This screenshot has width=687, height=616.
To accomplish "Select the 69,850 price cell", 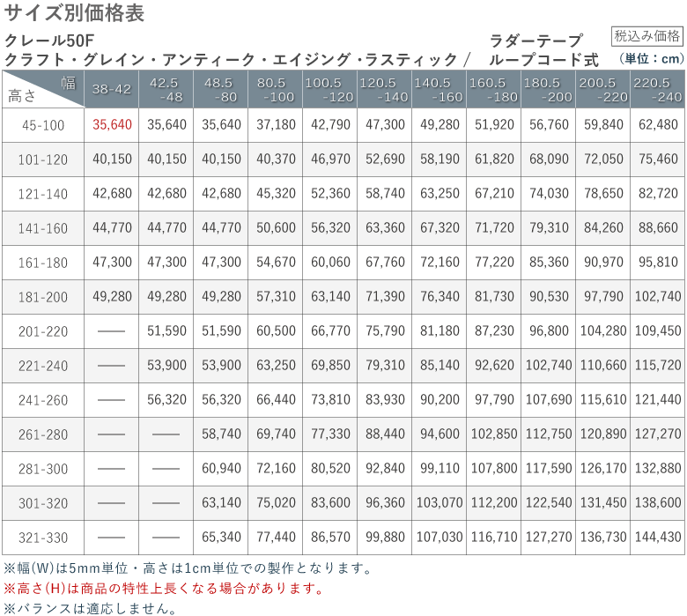I will [x=330, y=365].
